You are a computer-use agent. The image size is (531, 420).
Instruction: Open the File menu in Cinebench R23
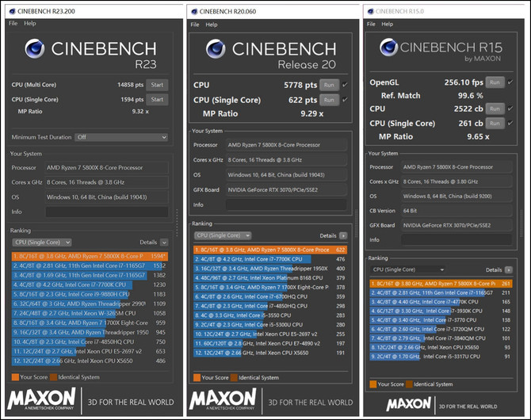(13, 24)
